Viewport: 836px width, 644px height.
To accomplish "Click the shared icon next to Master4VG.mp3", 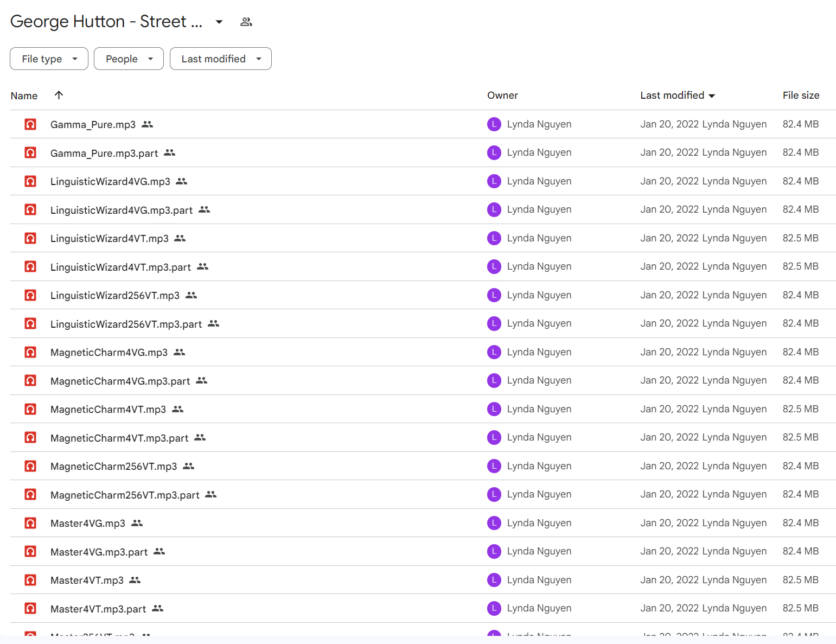I will (137, 523).
